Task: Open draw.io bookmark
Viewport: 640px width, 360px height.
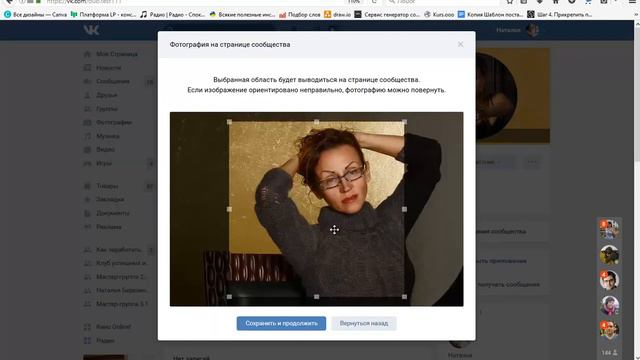Action: [x=338, y=14]
